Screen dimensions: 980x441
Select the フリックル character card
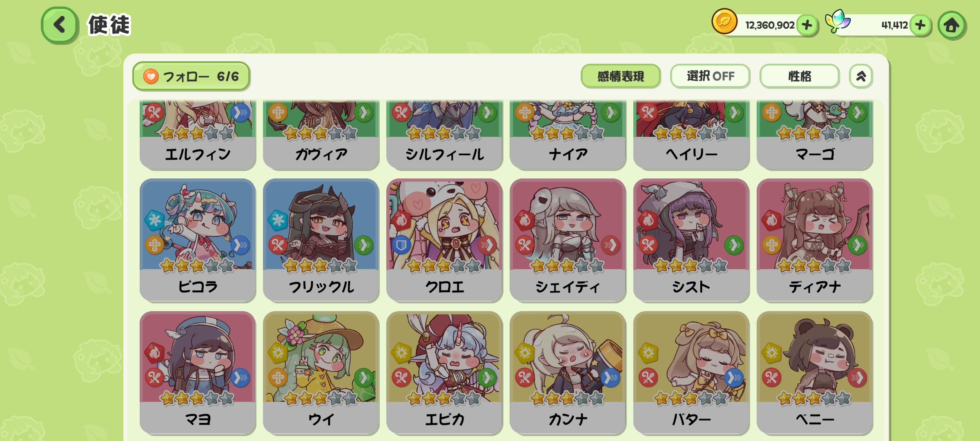click(321, 241)
